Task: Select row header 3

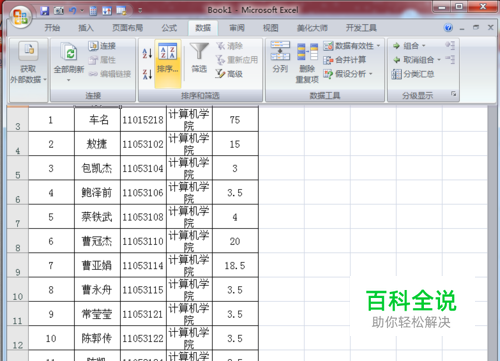Action: pyautogui.click(x=18, y=119)
